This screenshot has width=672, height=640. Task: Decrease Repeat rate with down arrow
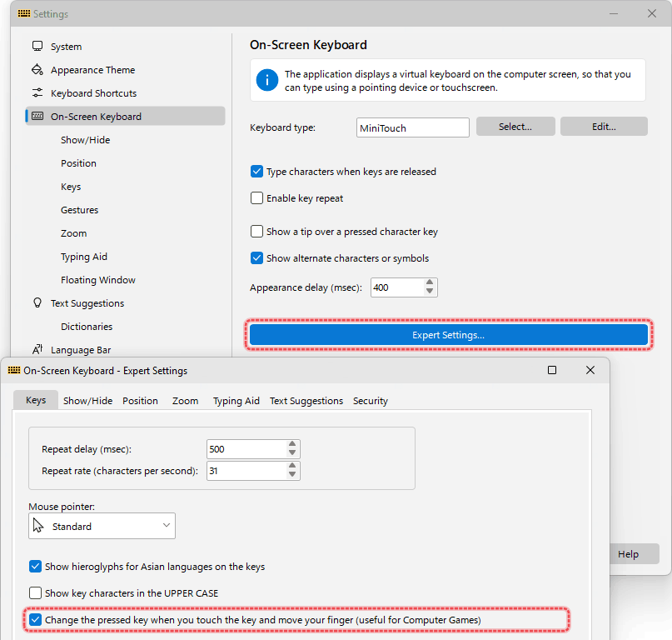tap(292, 475)
